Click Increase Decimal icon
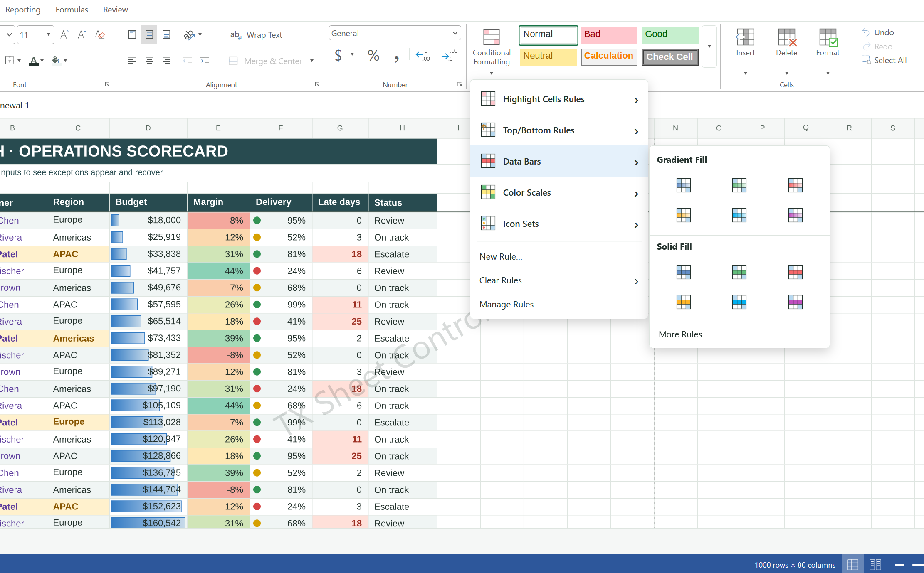924x573 pixels. tap(423, 55)
